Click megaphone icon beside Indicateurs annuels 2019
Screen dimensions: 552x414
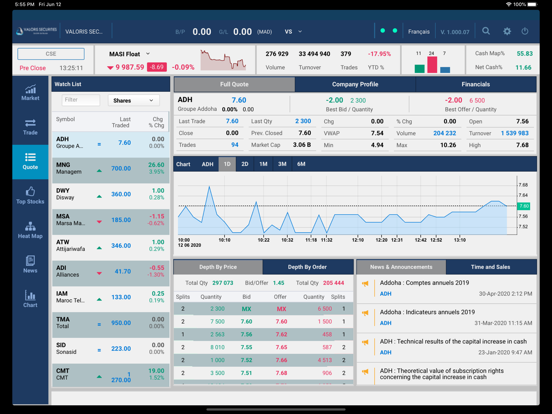365,313
